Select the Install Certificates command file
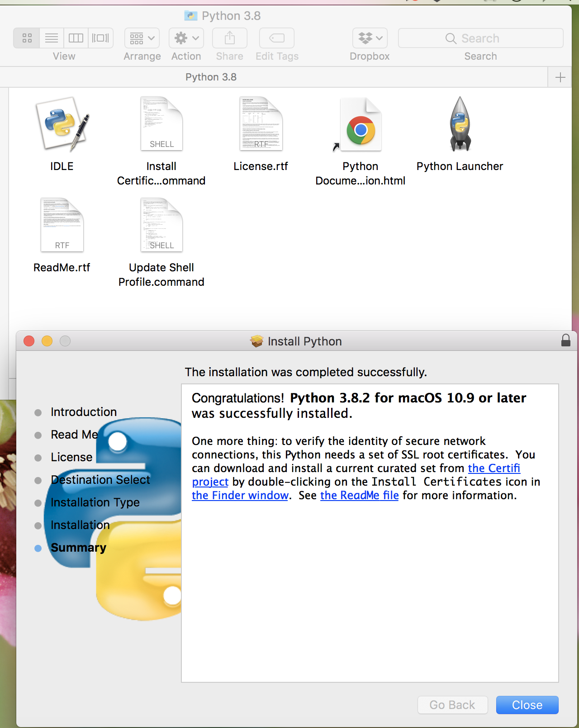Screen dimensions: 579x728 pos(161,123)
